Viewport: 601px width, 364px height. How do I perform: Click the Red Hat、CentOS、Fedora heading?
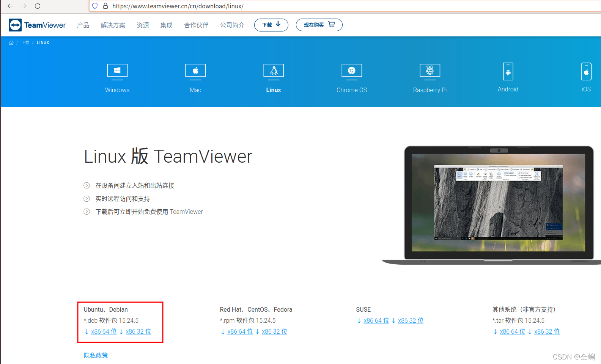click(x=256, y=309)
